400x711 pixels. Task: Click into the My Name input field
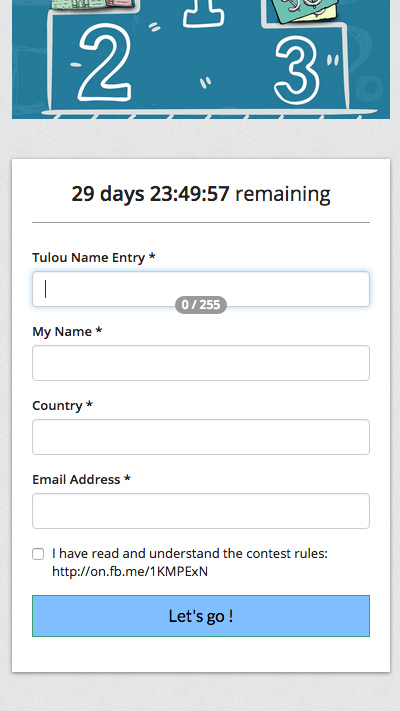(201, 363)
